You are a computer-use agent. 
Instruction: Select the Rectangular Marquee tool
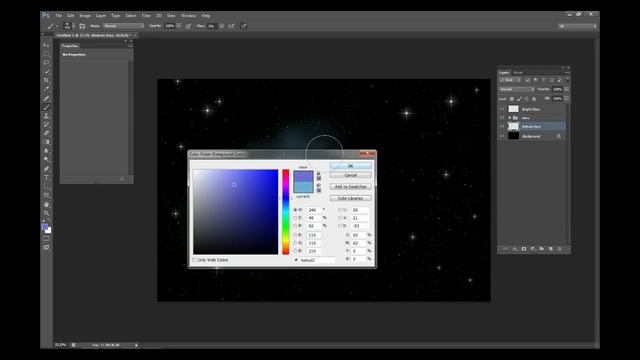(46, 54)
